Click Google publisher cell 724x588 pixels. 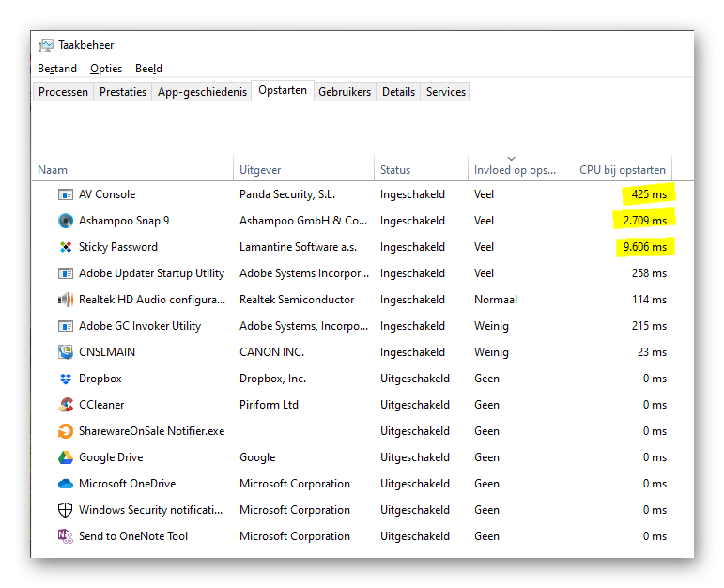257,457
